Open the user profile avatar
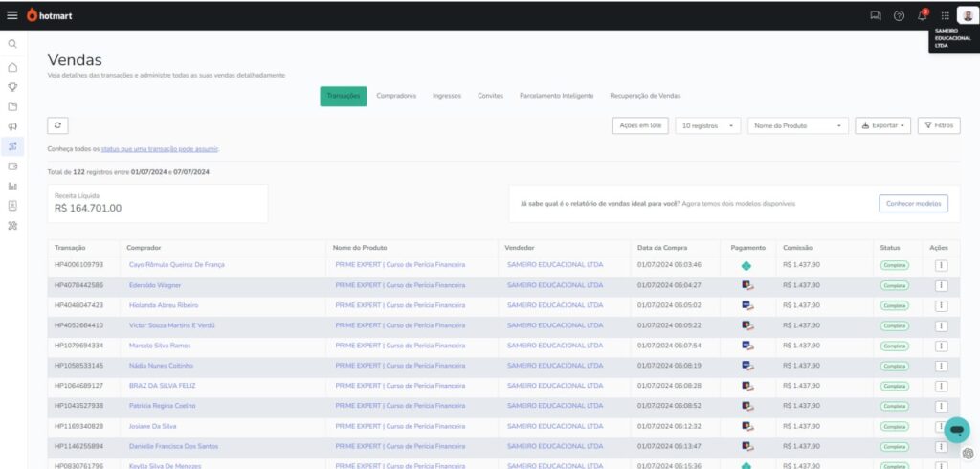 [x=968, y=15]
